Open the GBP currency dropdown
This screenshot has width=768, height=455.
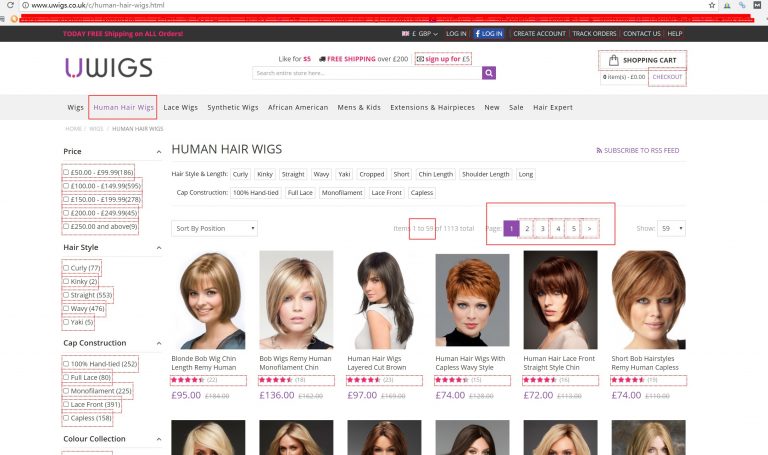pos(420,34)
